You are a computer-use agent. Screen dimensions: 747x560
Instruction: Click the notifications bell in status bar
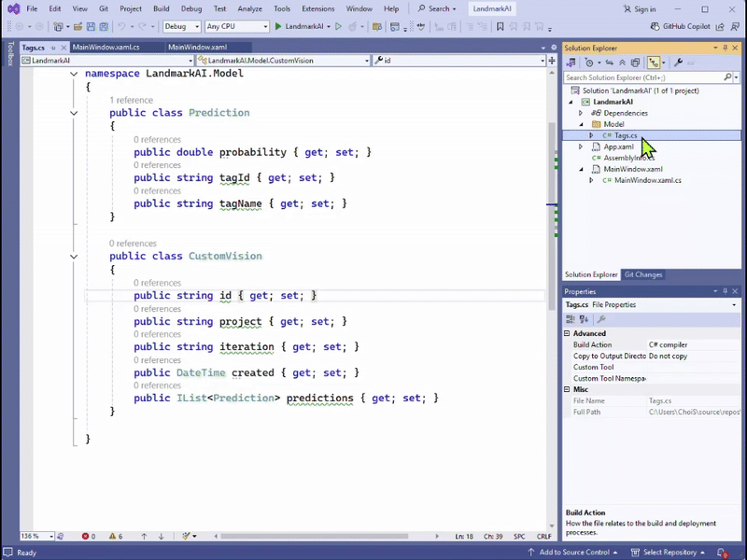coord(723,553)
